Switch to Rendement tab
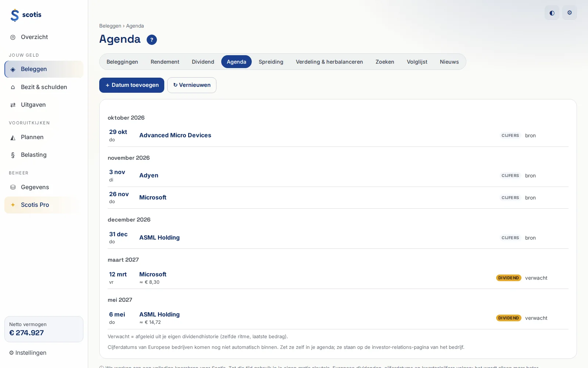Image resolution: width=588 pixels, height=368 pixels. (165, 62)
